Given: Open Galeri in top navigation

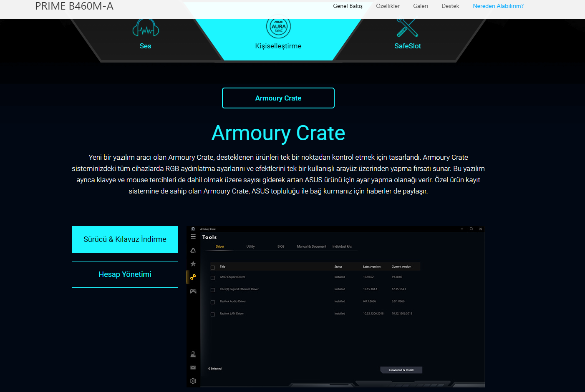Looking at the screenshot, I should click(x=421, y=6).
